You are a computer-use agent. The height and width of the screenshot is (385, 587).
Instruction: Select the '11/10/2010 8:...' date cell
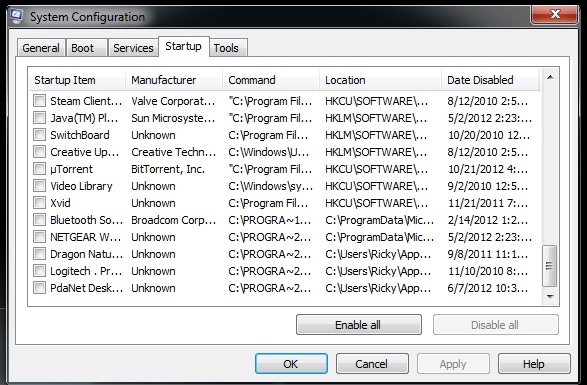click(x=488, y=271)
